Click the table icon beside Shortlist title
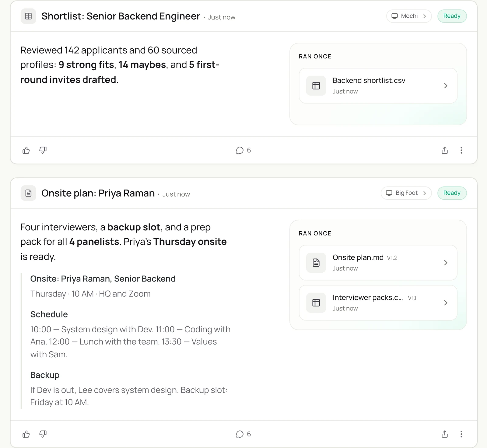The width and height of the screenshot is (487, 448). [x=28, y=16]
